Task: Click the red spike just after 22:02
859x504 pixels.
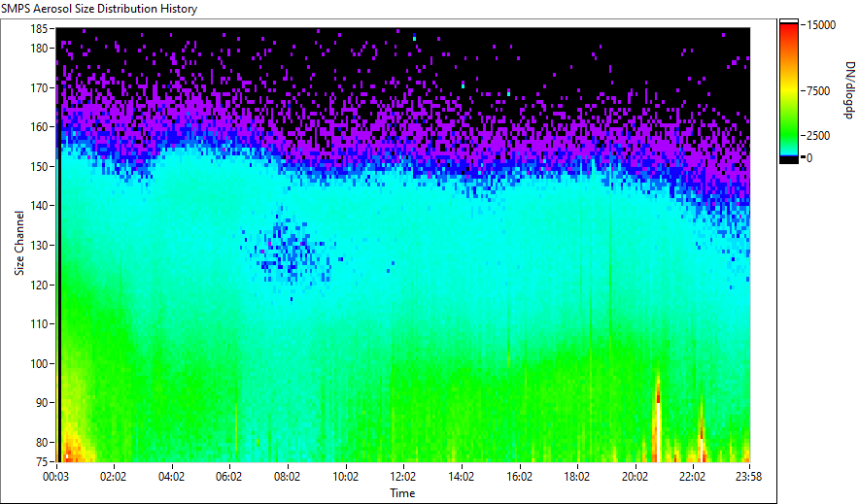Action: (x=702, y=432)
